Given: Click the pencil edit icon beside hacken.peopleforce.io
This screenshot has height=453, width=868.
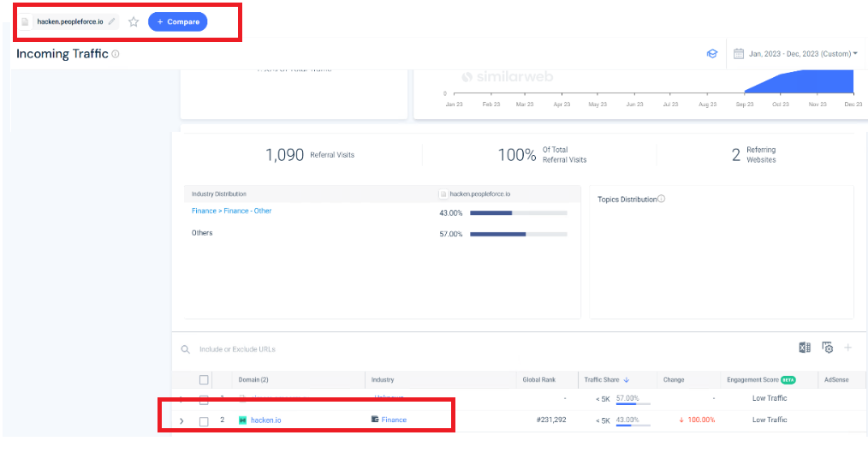Looking at the screenshot, I should [x=111, y=21].
